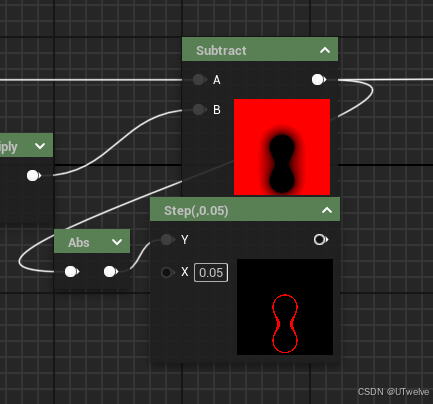
Task: Collapse the Subtract node preview
Action: [325, 50]
